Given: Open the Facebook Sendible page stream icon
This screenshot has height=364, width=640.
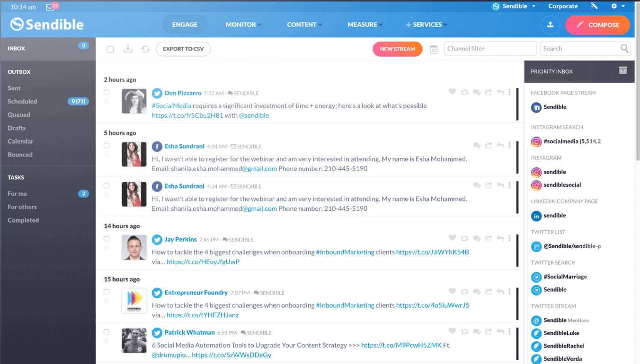Looking at the screenshot, I should coord(536,108).
